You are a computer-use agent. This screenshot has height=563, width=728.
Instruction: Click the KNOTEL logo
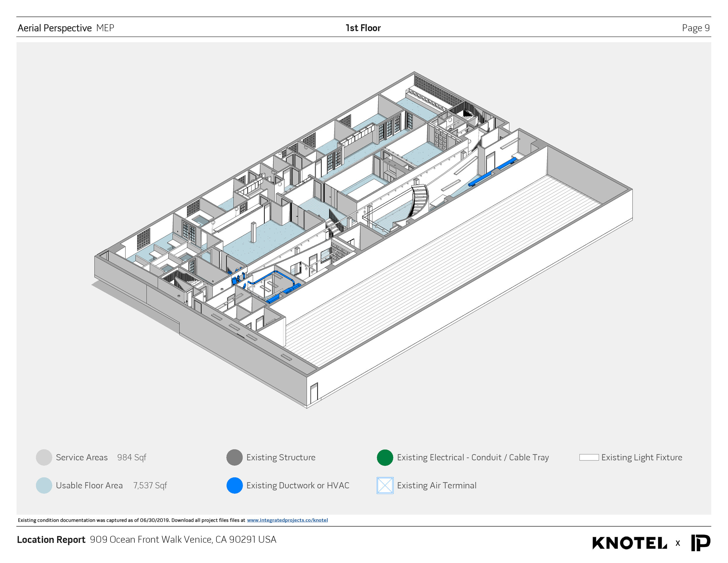629,543
